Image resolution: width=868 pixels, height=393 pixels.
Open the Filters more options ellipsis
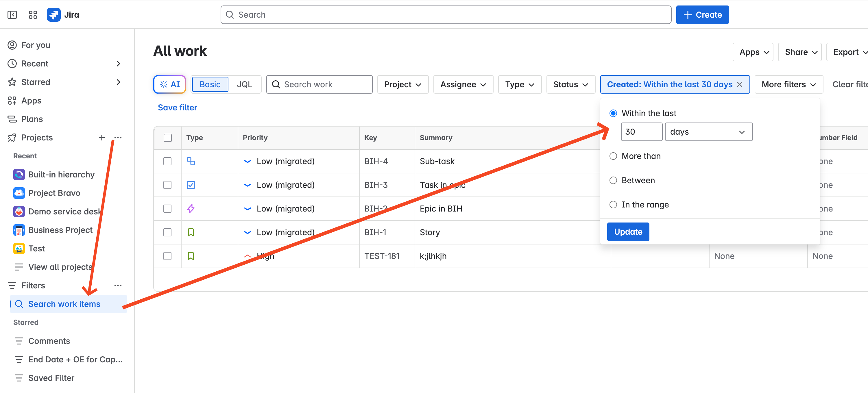(118, 285)
